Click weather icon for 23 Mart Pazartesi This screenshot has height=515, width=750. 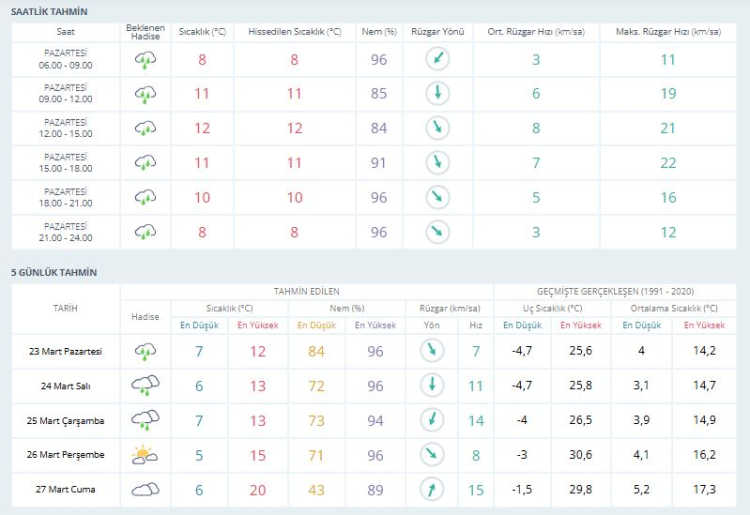point(146,351)
